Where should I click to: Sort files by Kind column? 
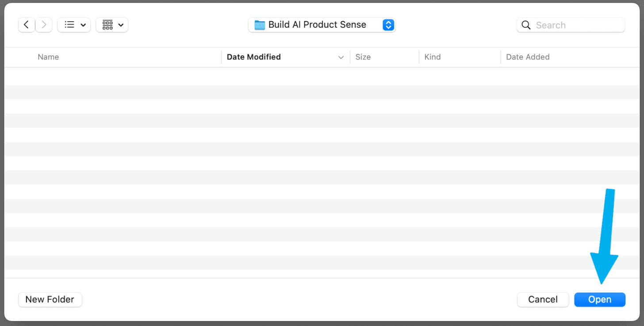(432, 57)
